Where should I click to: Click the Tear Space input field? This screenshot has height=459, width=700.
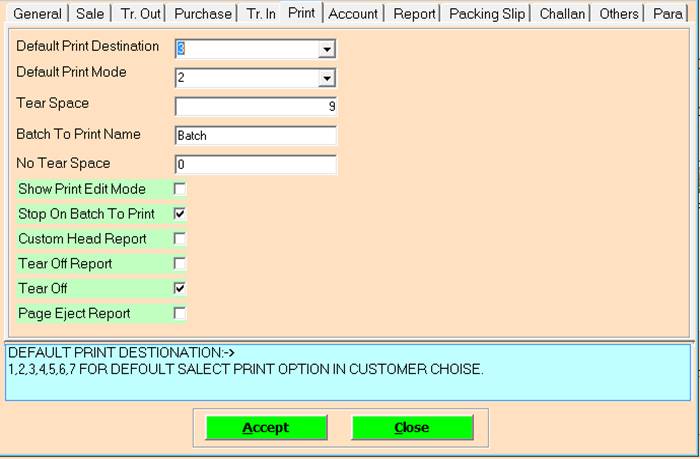point(256,107)
